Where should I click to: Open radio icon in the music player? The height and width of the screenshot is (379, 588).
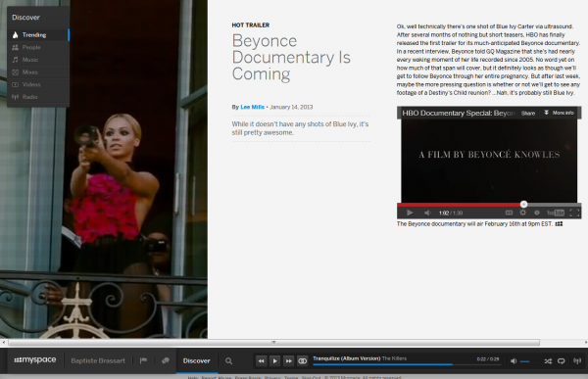click(577, 360)
